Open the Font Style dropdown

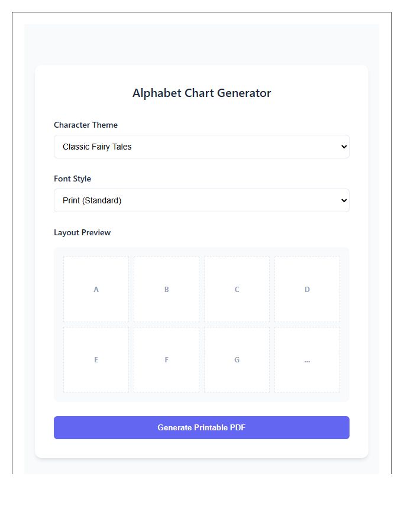(201, 200)
